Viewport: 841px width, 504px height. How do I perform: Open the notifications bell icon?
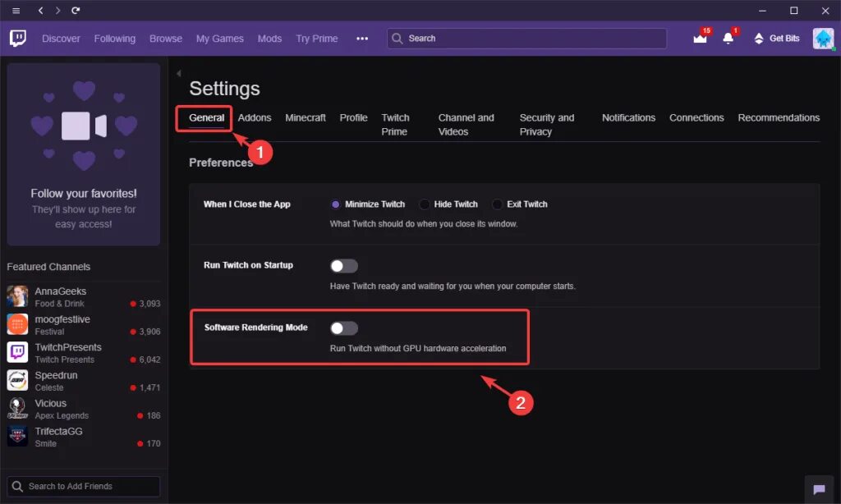click(728, 38)
